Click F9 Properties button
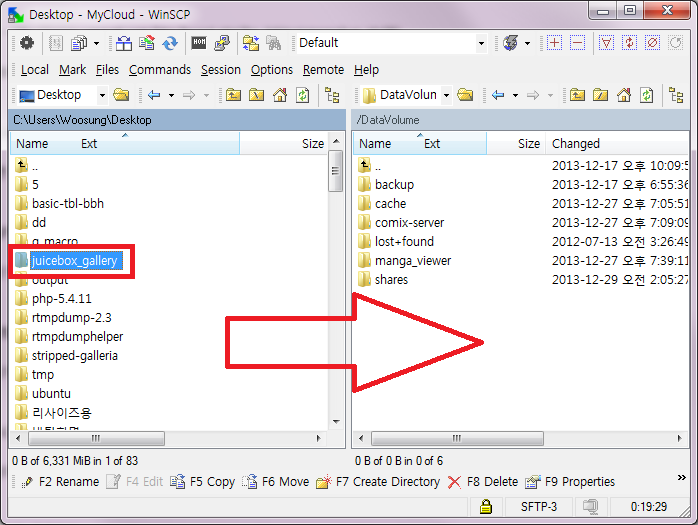698x525 pixels. (x=570, y=482)
